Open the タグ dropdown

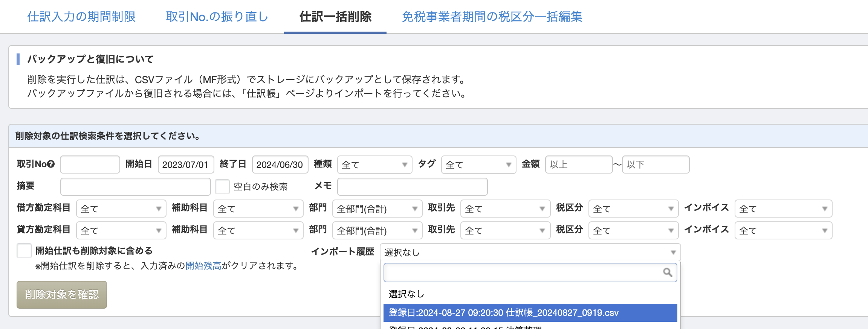coord(478,164)
